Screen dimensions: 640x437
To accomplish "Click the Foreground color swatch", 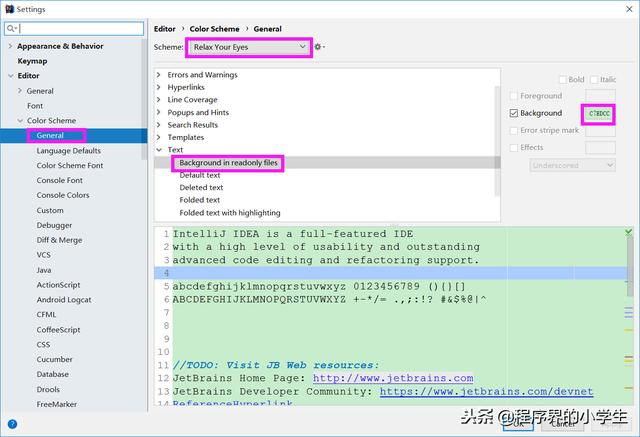I will [600, 96].
